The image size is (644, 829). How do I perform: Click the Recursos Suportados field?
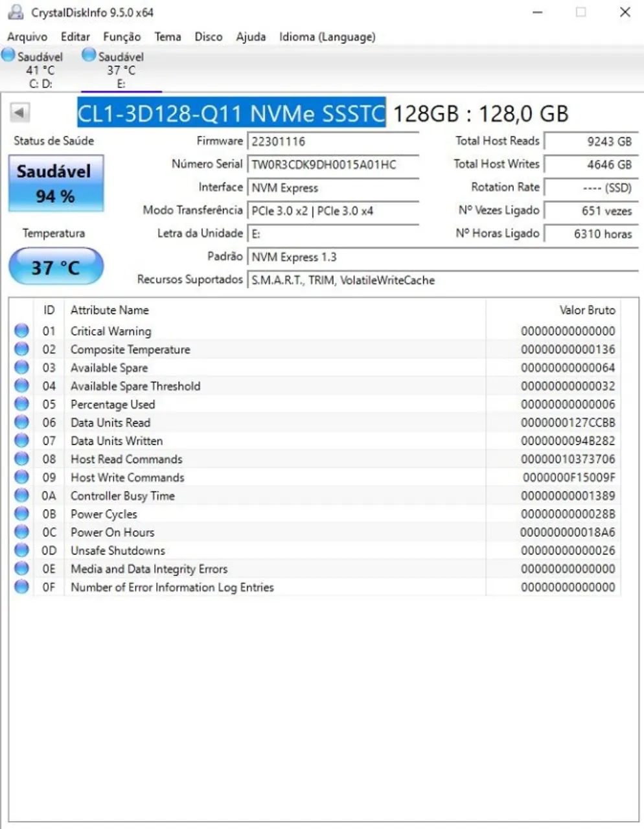[x=443, y=280]
